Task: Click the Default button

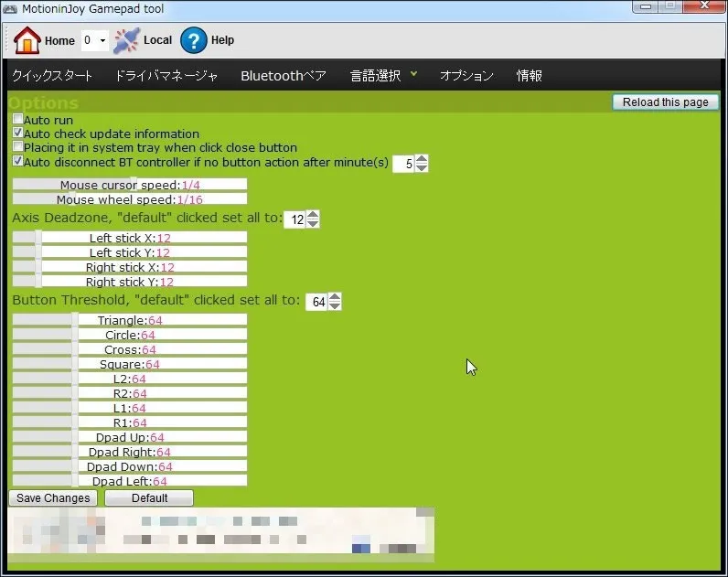Action: pos(149,497)
